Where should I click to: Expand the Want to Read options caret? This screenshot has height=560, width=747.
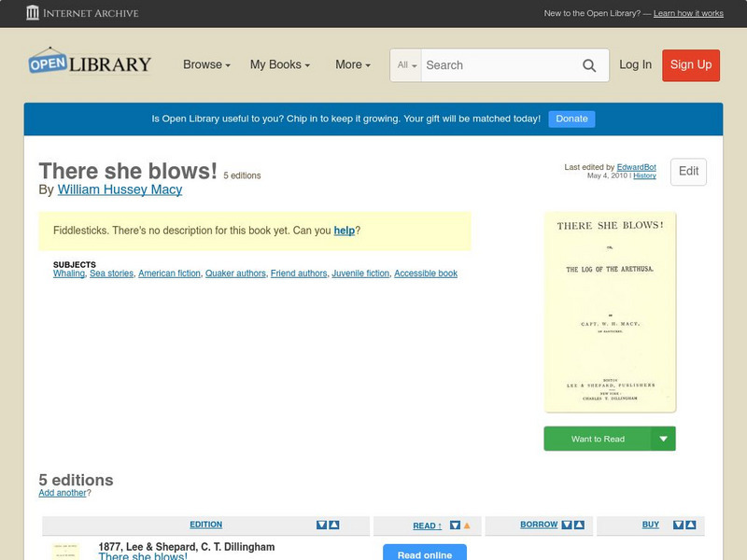point(663,438)
